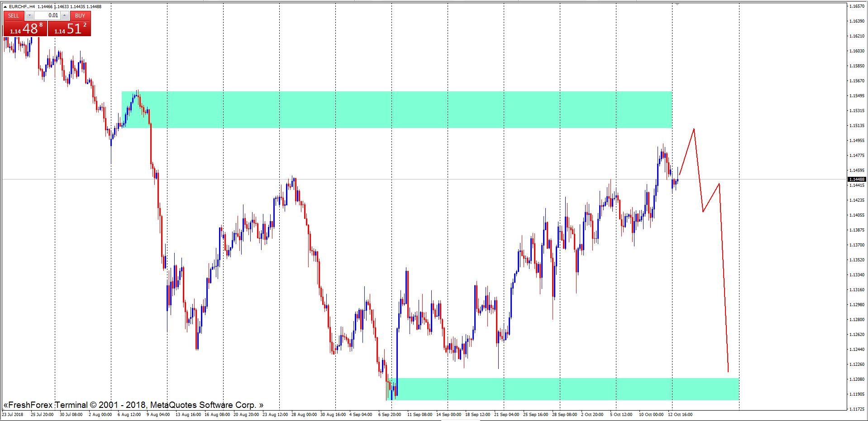Select the upper green resistance zone rectangle
Image resolution: width=868 pixels, height=421 pixels.
tap(397, 110)
